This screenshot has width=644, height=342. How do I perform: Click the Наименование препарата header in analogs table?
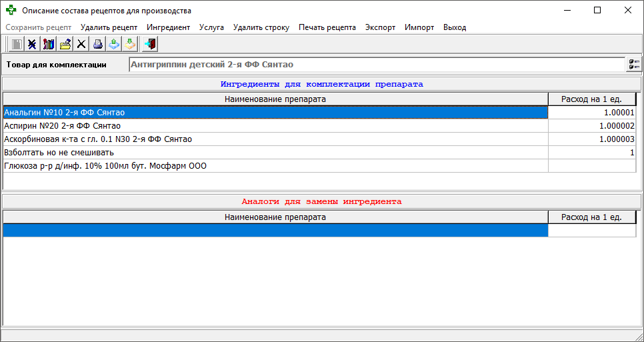(275, 217)
